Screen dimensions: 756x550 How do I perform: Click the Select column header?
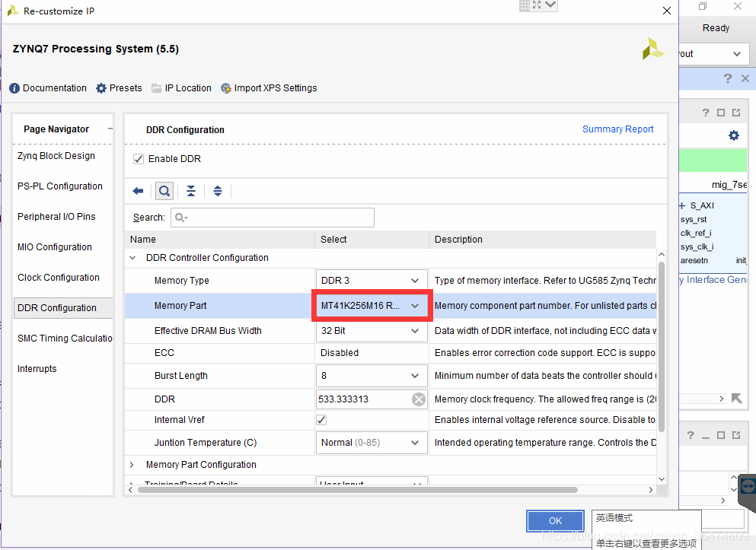372,240
